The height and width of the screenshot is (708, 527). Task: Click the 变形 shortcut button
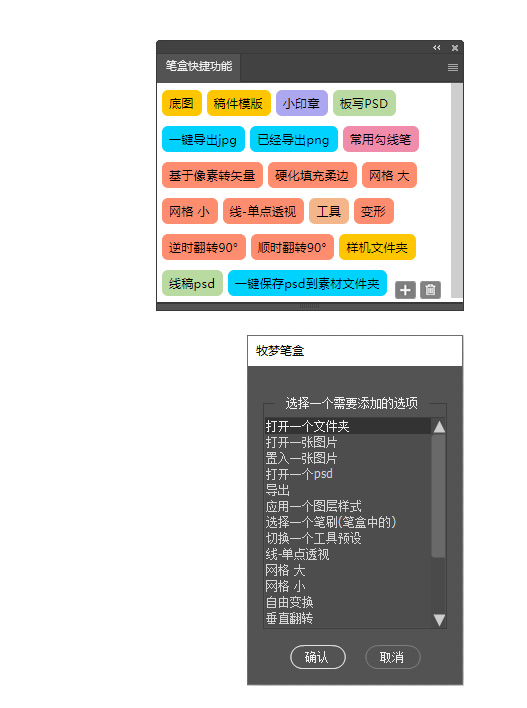(x=374, y=211)
